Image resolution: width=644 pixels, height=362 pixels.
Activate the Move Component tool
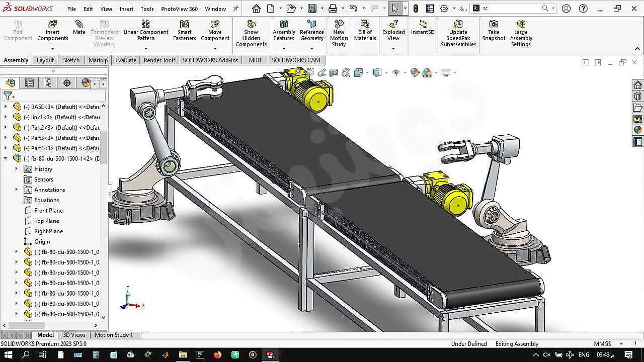pyautogui.click(x=215, y=31)
